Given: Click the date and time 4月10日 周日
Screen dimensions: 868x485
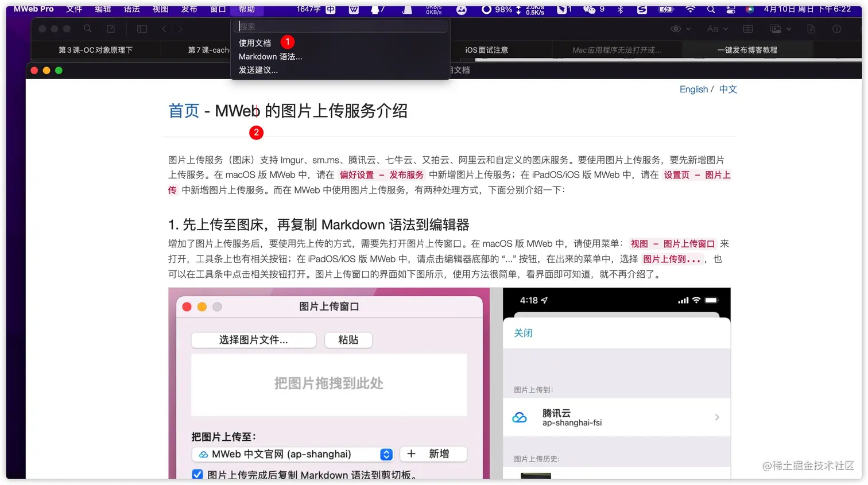Looking at the screenshot, I should click(x=807, y=9).
